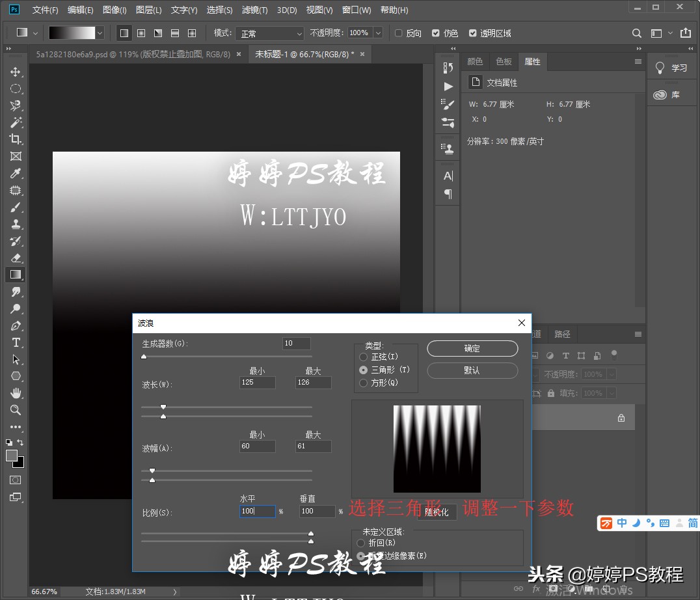700x600 pixels.
Task: Click the 生成器数 slider handle
Action: pos(144,357)
